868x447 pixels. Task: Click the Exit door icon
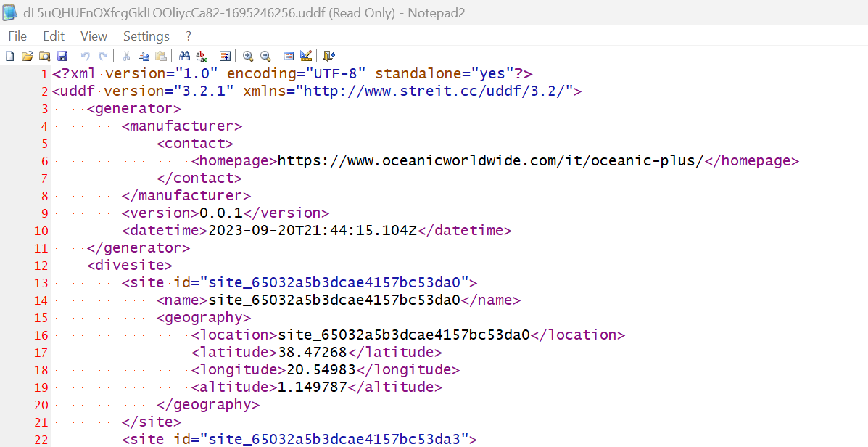point(329,56)
